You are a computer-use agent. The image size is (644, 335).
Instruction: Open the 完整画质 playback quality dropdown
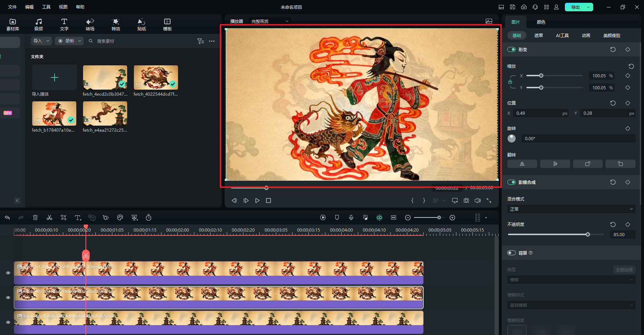click(270, 21)
